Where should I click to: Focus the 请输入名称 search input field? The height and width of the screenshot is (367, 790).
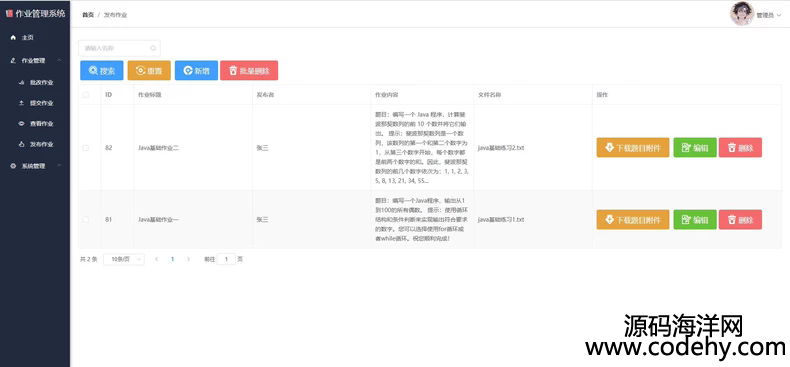[119, 48]
